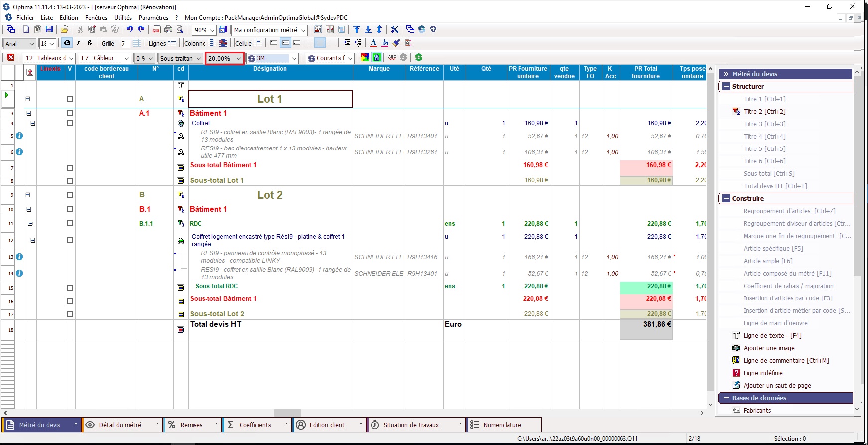Viewport: 868px width, 445px height.
Task: Check the checkbox on Lot 1 row
Action: pyautogui.click(x=70, y=99)
